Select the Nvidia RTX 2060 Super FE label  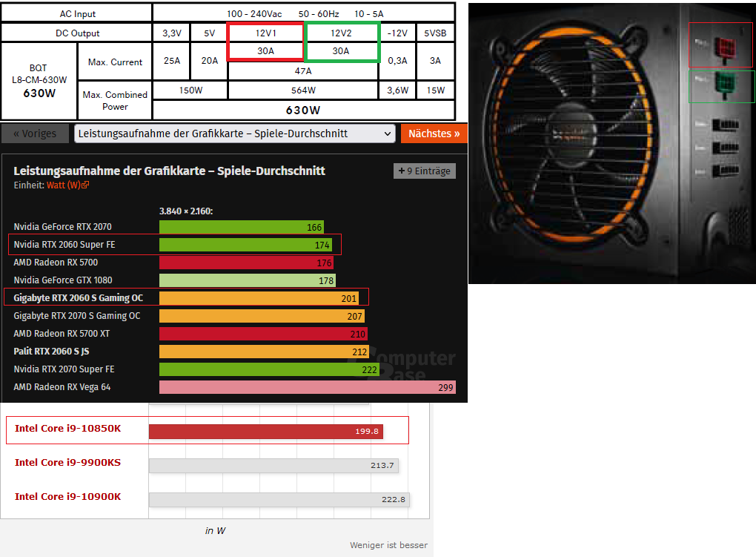(64, 245)
